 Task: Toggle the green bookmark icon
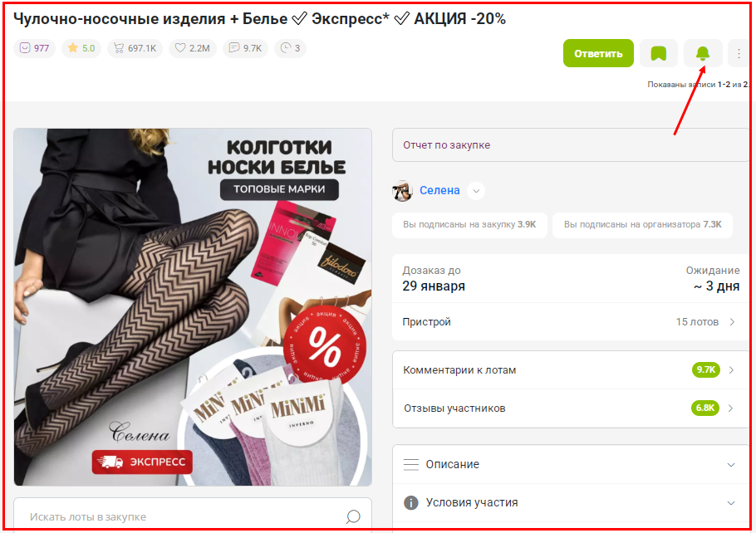(658, 53)
